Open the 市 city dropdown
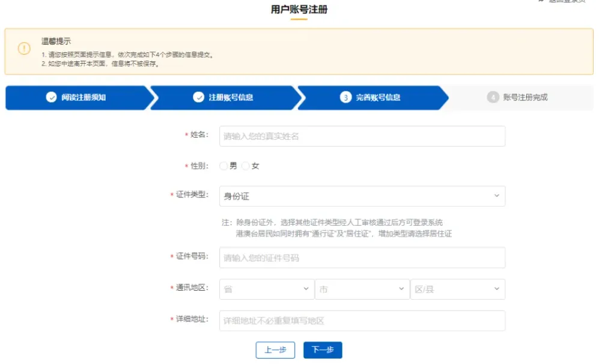The height and width of the screenshot is (364, 599). [x=362, y=289]
